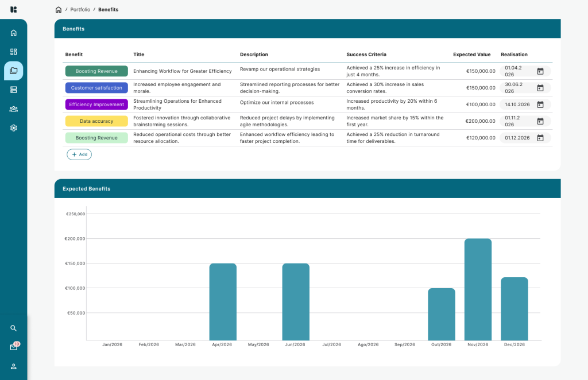Viewport: 588px width, 380px height.
Task: Click the search magnifier icon in sidebar
Action: [x=14, y=328]
